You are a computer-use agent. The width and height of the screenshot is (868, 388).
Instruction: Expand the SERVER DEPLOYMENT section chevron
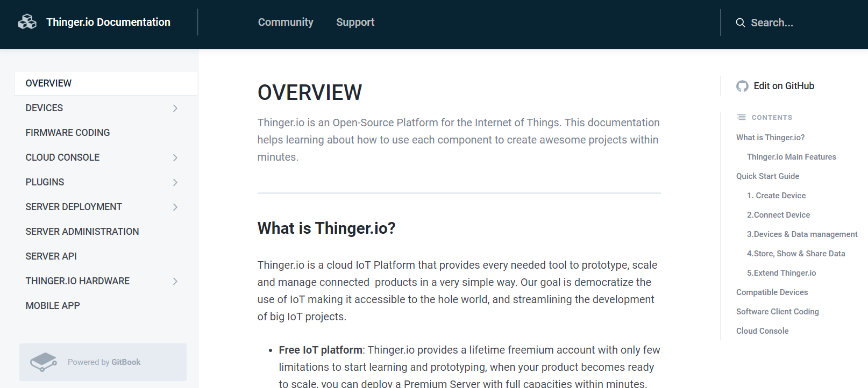point(175,207)
